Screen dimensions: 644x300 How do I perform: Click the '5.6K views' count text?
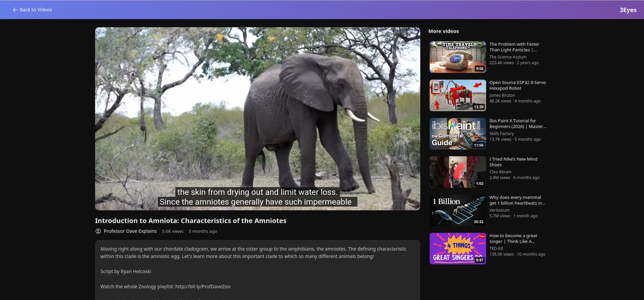tap(172, 231)
